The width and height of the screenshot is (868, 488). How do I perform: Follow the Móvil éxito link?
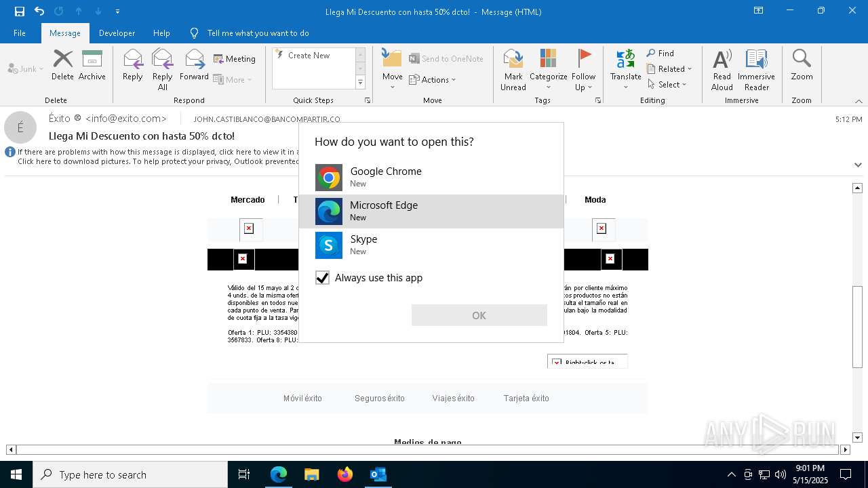[x=302, y=399]
